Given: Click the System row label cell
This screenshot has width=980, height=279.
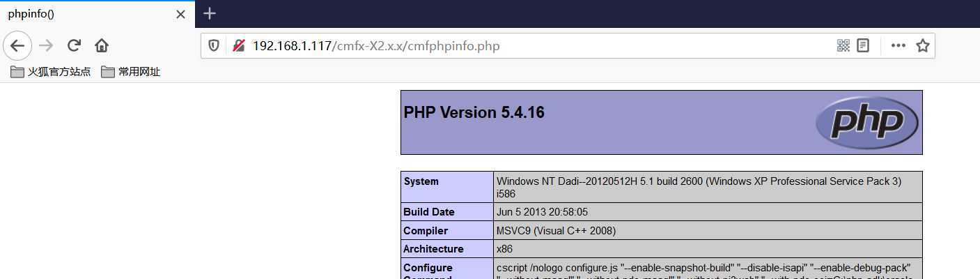Looking at the screenshot, I should click(x=447, y=187).
